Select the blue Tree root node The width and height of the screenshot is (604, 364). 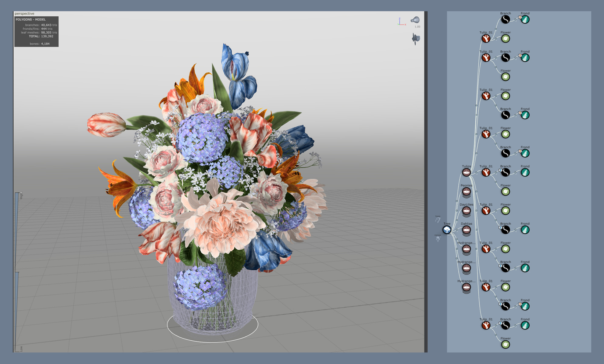447,230
